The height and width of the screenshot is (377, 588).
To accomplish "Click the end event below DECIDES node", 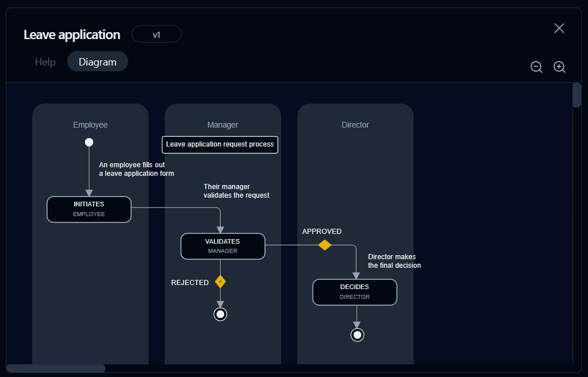I will point(357,334).
